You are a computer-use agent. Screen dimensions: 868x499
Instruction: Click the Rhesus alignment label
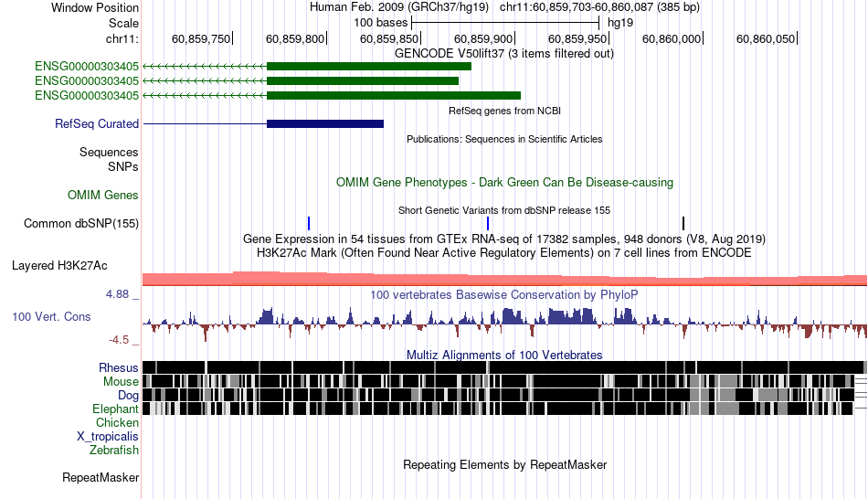click(x=119, y=367)
